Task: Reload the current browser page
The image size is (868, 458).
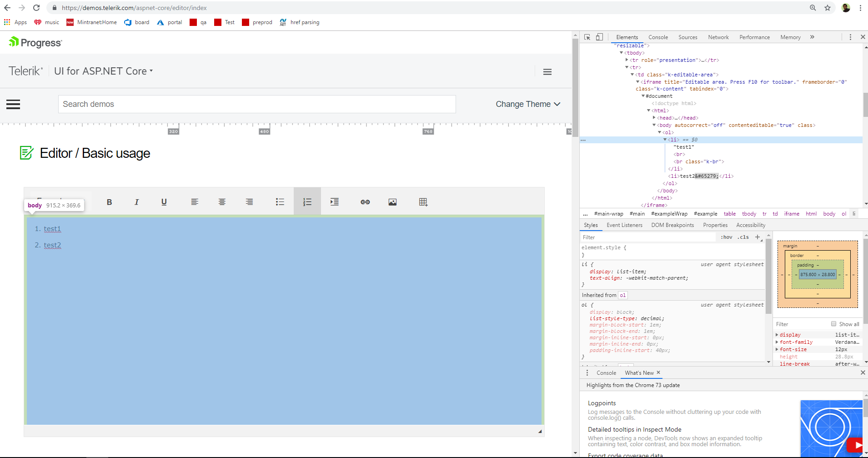Action: click(x=36, y=8)
